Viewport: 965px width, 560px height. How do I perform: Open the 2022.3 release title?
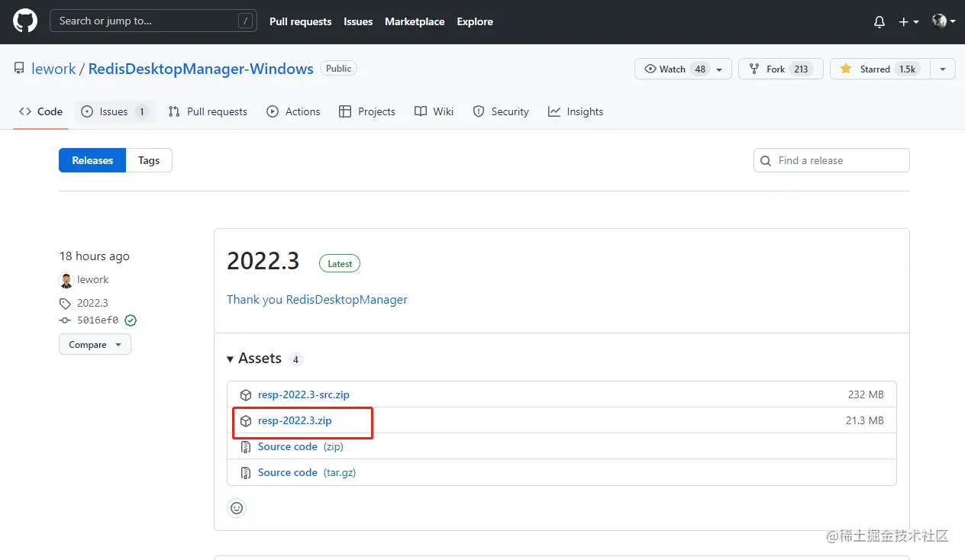pos(263,261)
